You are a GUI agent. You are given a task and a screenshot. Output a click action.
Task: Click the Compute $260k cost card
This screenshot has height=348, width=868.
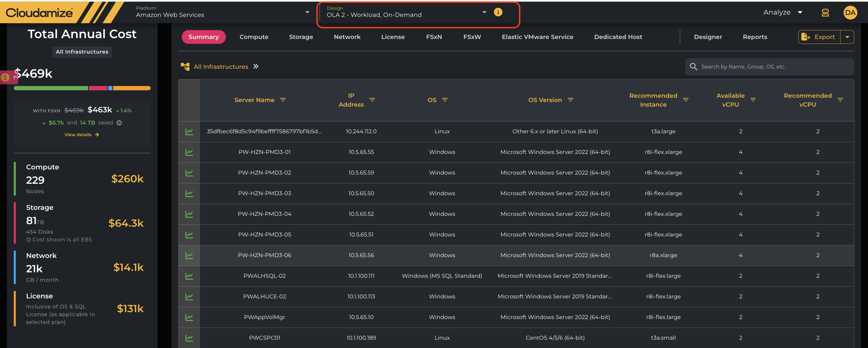pos(82,179)
